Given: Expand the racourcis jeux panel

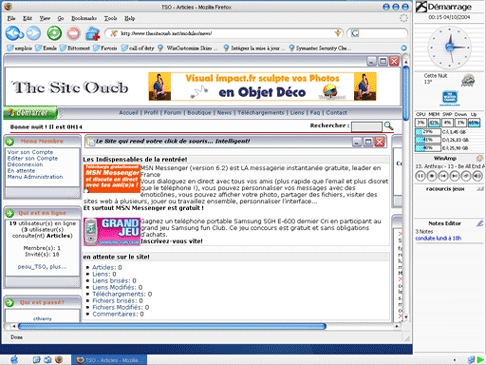Looking at the screenshot, I should point(480,189).
